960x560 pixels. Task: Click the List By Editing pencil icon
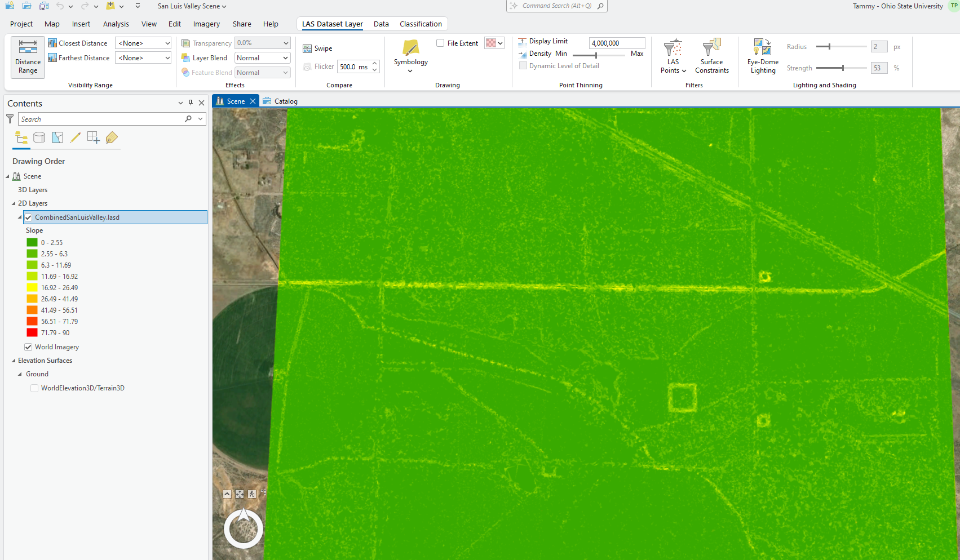tap(76, 138)
